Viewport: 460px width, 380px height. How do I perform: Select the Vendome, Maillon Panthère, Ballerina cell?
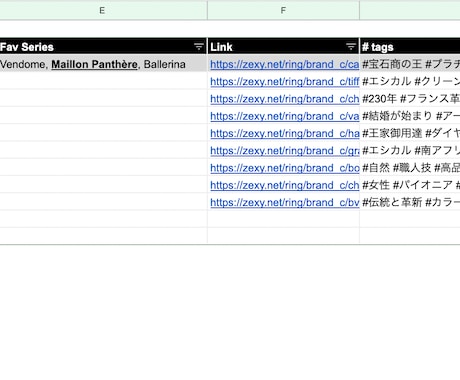tap(103, 64)
